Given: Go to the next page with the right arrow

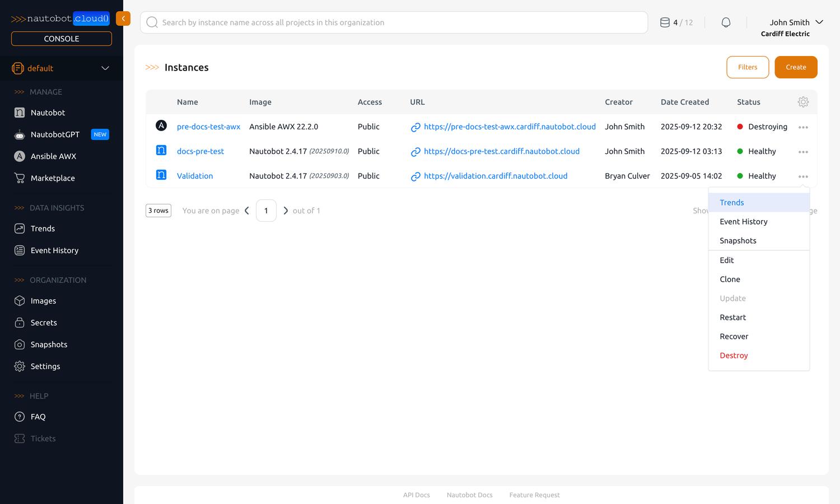Looking at the screenshot, I should click(x=286, y=211).
